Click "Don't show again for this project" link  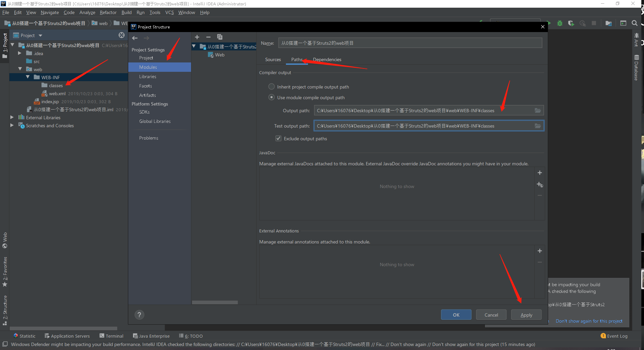[589, 321]
